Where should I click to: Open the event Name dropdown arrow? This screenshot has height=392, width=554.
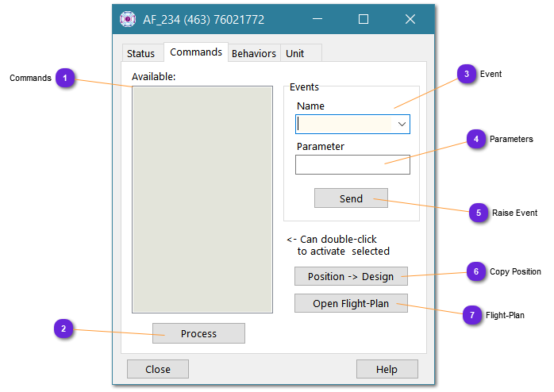[402, 125]
